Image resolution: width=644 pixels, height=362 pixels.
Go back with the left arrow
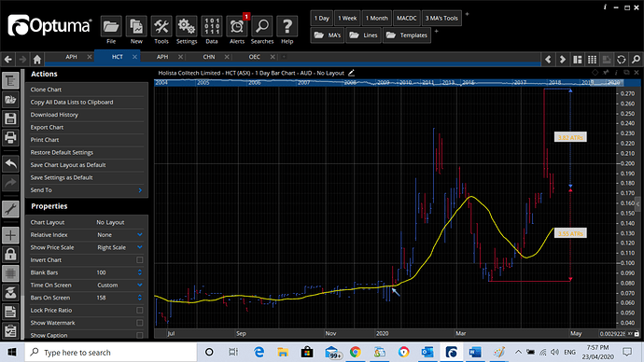click(8, 60)
